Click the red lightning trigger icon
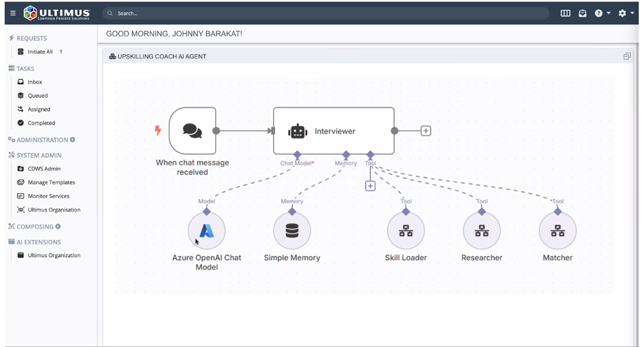The width and height of the screenshot is (644, 347). [x=158, y=130]
